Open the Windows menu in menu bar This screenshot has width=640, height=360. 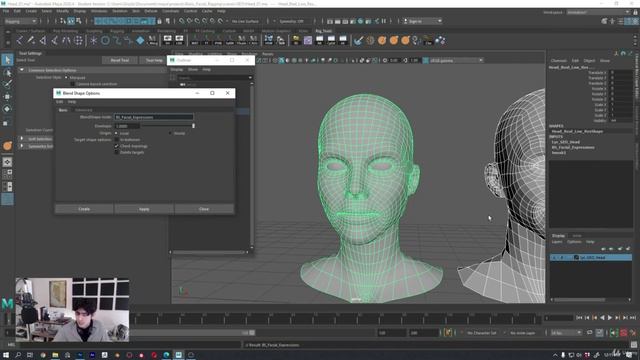pyautogui.click(x=99, y=11)
